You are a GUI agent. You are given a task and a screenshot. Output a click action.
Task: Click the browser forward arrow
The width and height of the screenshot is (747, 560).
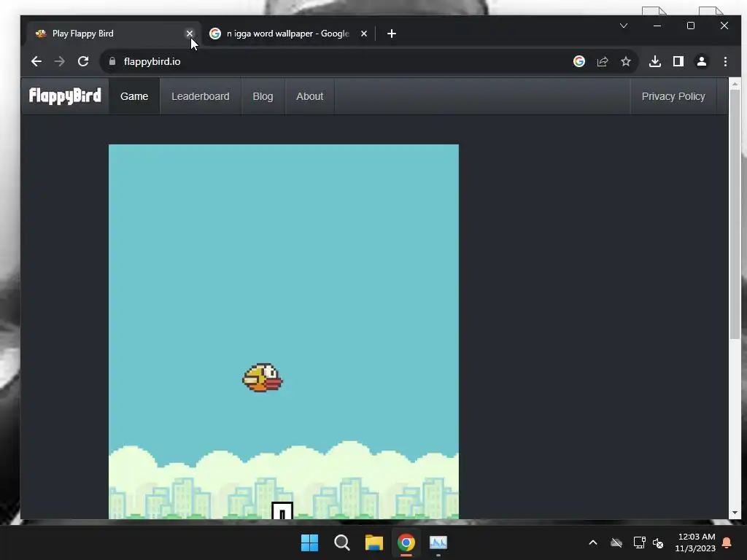[60, 61]
